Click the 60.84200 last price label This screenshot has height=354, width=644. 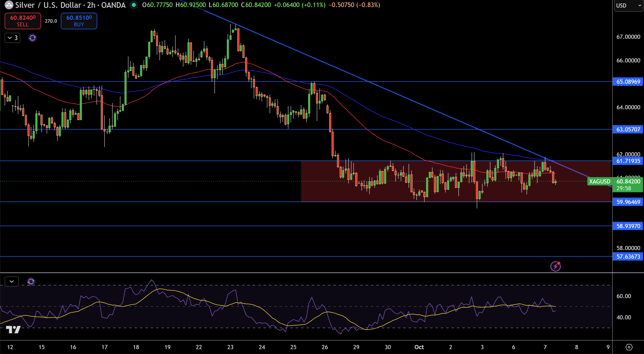[x=628, y=181]
